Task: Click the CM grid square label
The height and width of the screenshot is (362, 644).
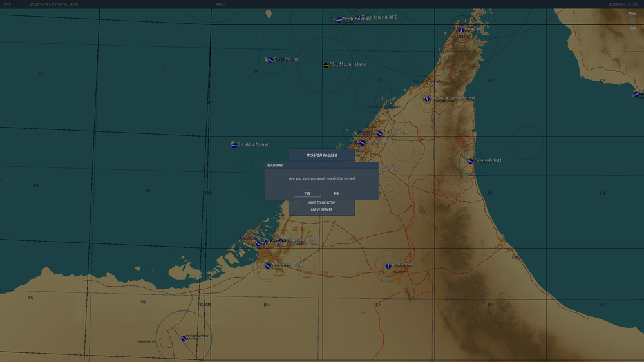Action: click(379, 305)
